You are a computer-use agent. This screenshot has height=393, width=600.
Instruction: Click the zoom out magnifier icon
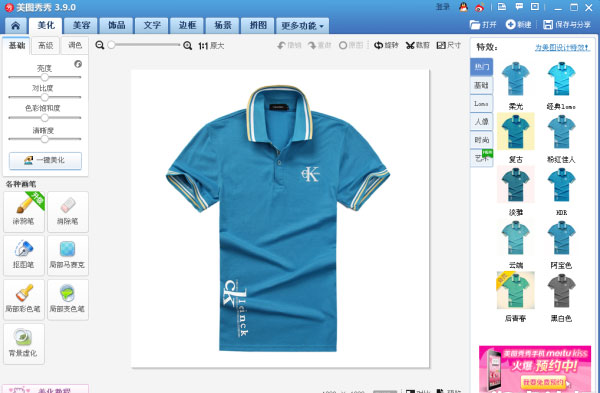99,45
